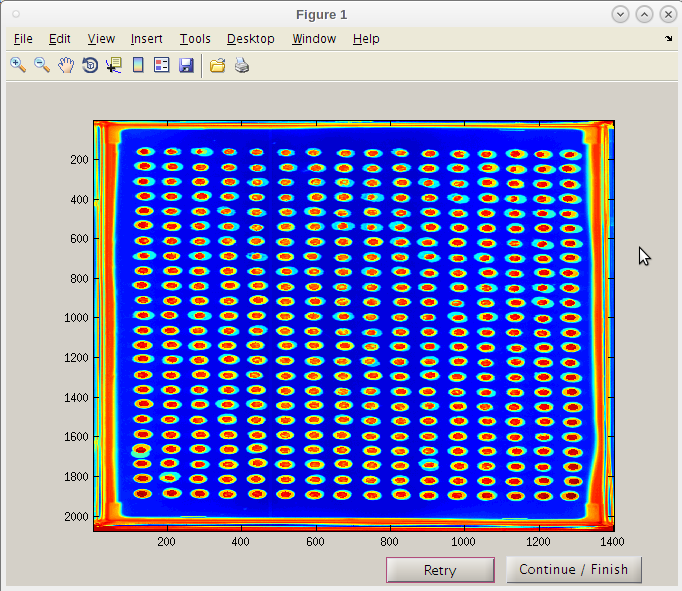Screen dimensions: 682x591
Task: Select the Zoom Out tool
Action: pyautogui.click(x=42, y=65)
